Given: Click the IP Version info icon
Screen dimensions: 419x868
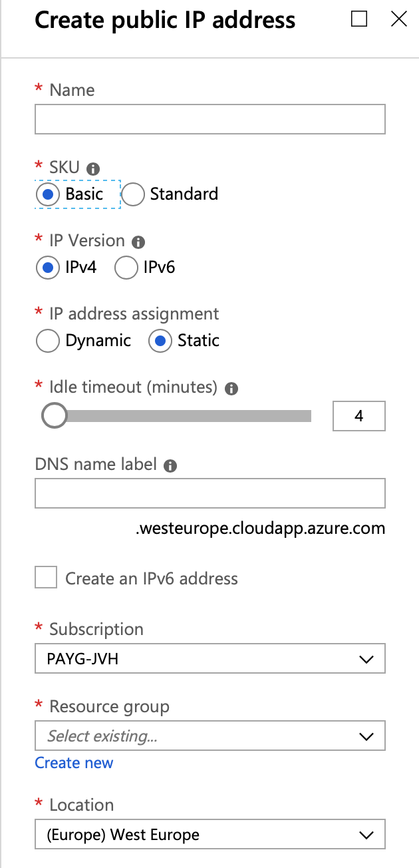Looking at the screenshot, I should (x=138, y=242).
